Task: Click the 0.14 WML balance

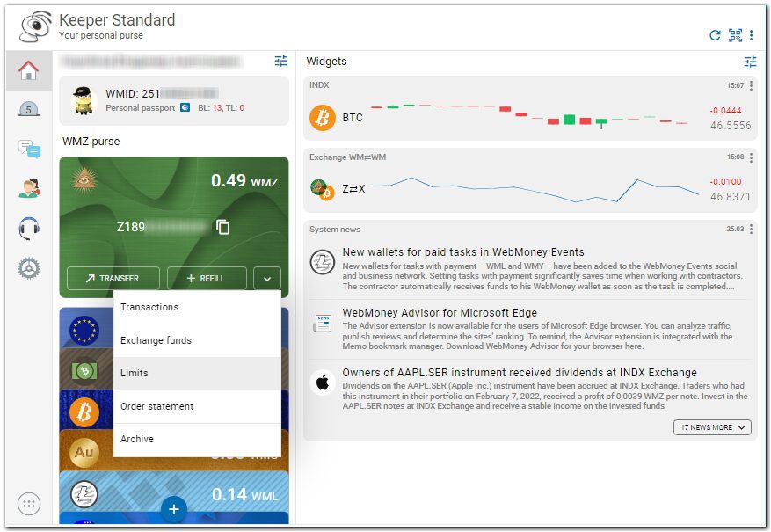Action: [x=245, y=494]
